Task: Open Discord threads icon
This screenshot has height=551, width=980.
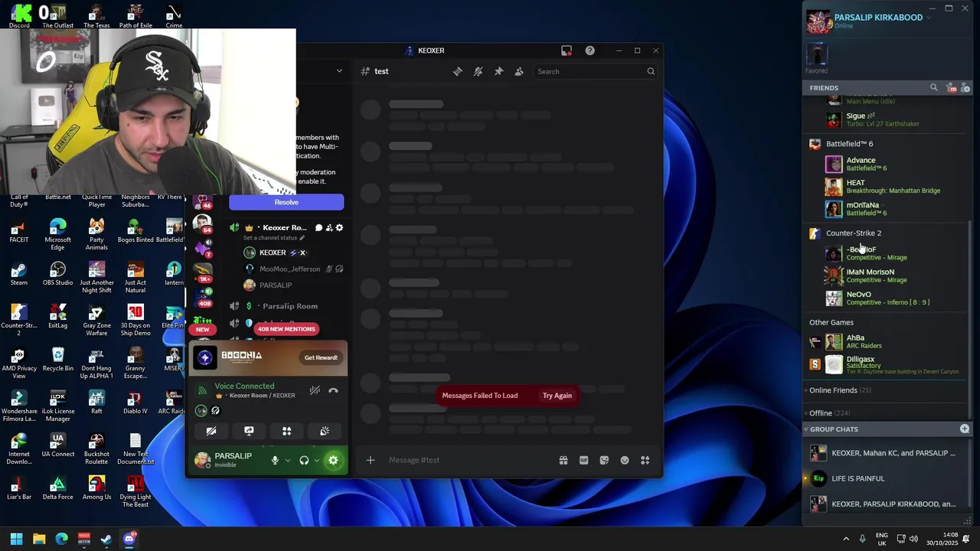Action: [458, 71]
